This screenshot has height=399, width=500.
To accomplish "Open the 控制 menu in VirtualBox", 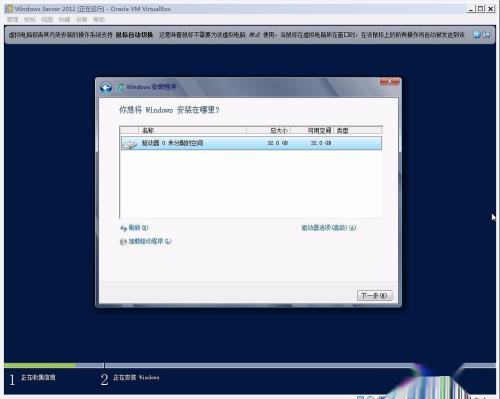I will coord(30,19).
